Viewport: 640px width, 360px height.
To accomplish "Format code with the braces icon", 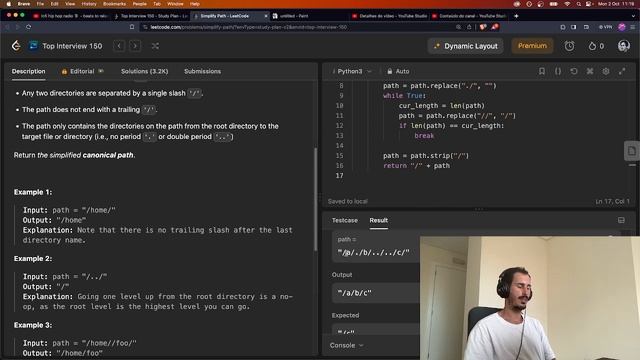I will click(558, 71).
